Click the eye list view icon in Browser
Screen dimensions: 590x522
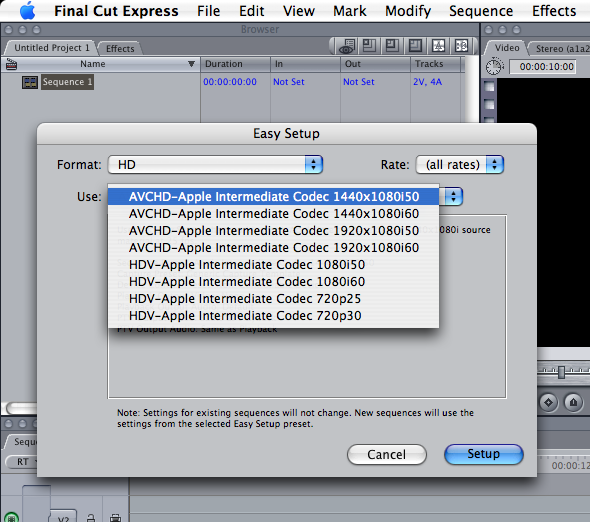(x=346, y=46)
